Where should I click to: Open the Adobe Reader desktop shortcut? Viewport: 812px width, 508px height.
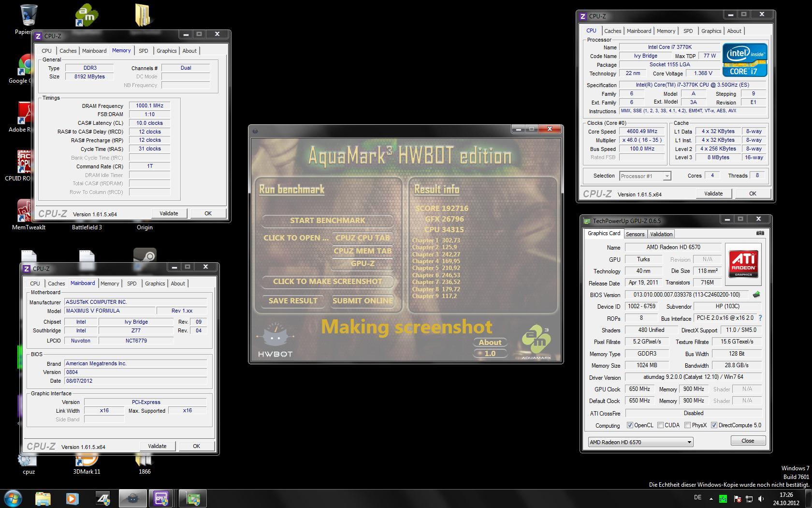click(24, 113)
